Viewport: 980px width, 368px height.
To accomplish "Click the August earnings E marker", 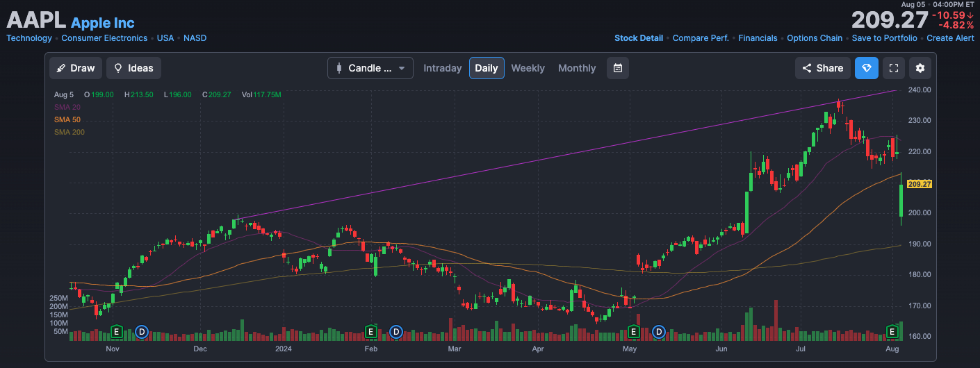I will pyautogui.click(x=892, y=332).
